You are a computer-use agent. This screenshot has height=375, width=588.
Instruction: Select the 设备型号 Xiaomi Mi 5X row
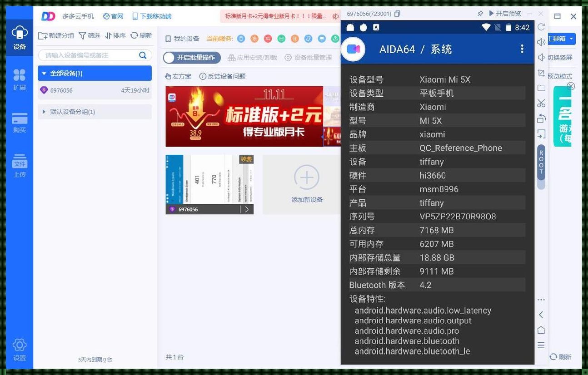(x=437, y=79)
